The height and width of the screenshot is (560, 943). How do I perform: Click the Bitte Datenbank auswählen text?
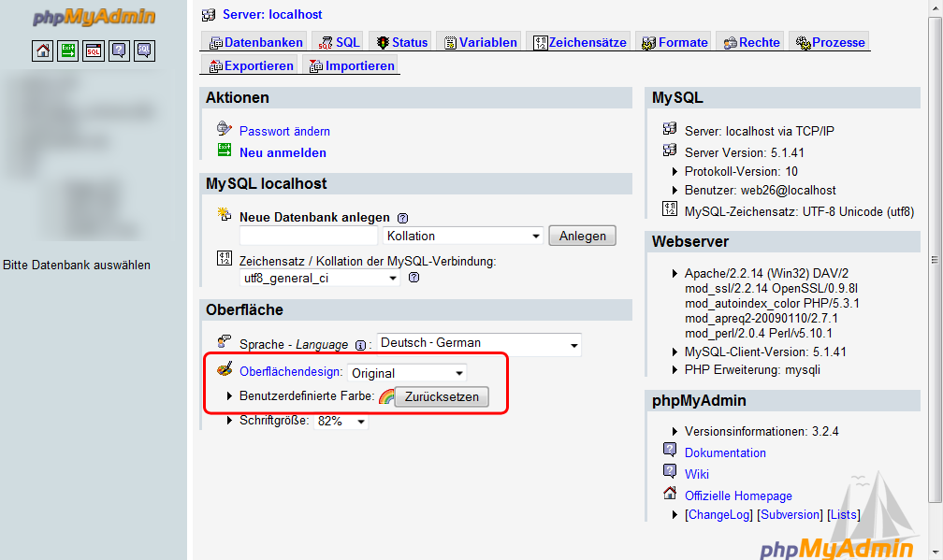click(x=77, y=265)
